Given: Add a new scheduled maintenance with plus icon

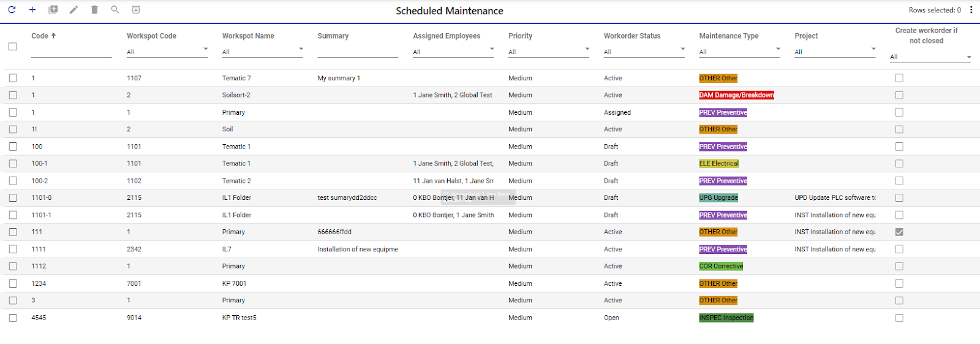Looking at the screenshot, I should coord(32,10).
